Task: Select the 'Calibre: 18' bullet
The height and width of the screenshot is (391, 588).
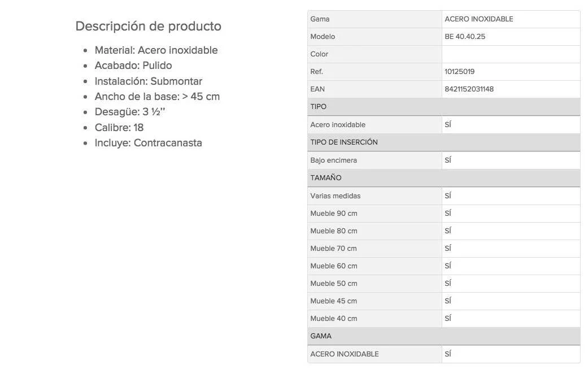Action: (119, 128)
